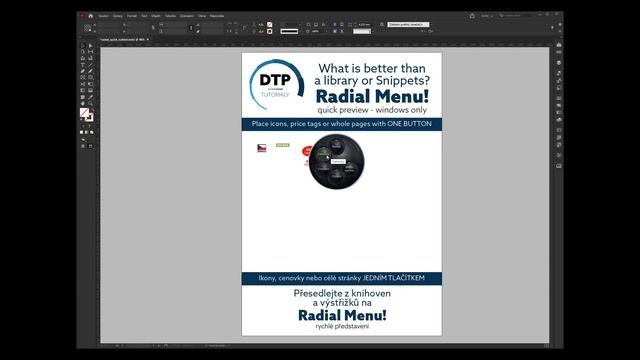Open the Formát menu
Screen dimensions: 640x360
(x=132, y=16)
